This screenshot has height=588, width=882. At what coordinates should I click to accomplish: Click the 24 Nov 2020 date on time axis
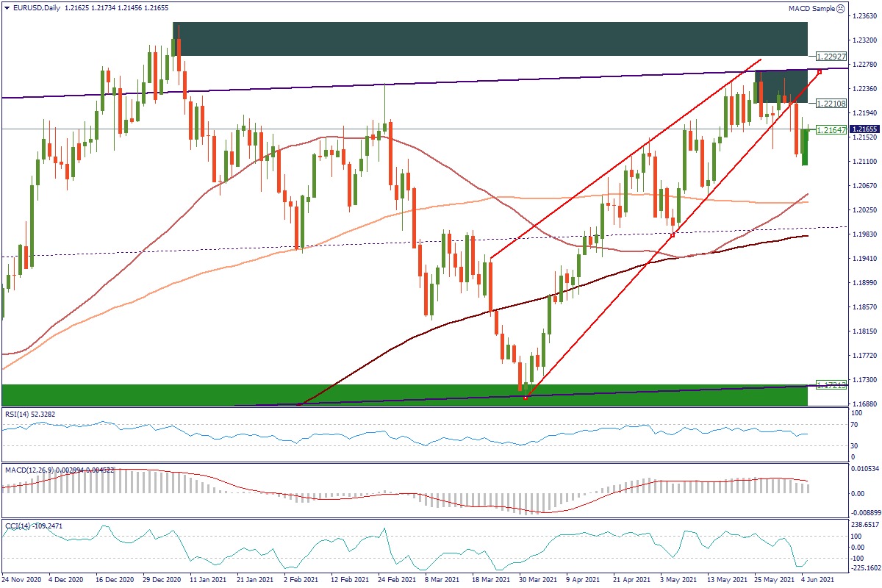24,581
